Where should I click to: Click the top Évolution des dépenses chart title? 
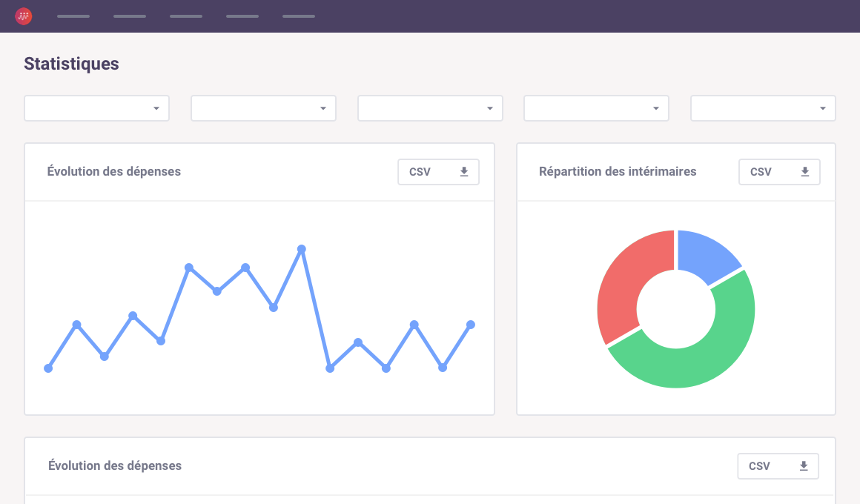pyautogui.click(x=114, y=172)
